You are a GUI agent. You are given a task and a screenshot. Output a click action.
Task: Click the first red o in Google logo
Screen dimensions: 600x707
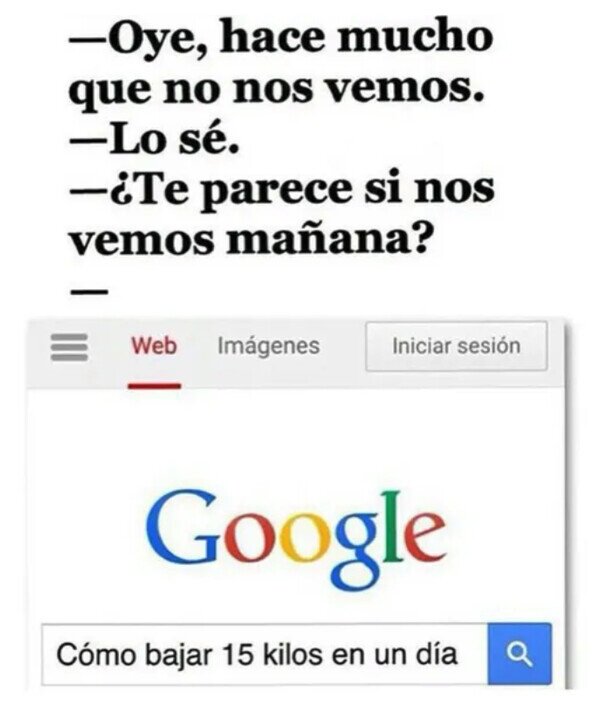pyautogui.click(x=248, y=538)
